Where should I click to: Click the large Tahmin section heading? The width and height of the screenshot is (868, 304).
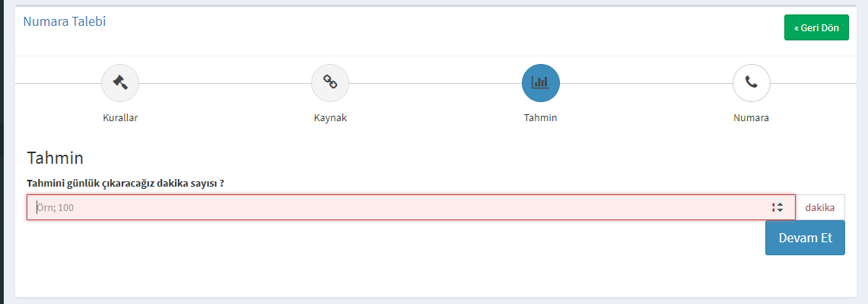tap(56, 158)
